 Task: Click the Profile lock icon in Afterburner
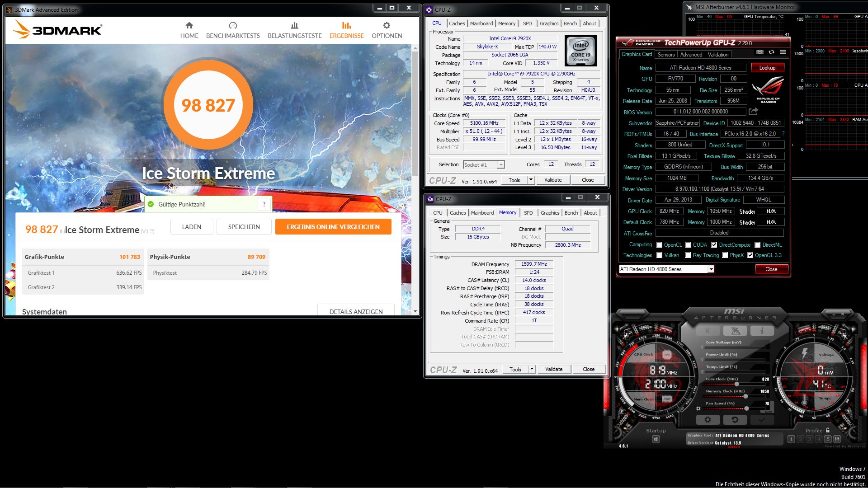828,430
